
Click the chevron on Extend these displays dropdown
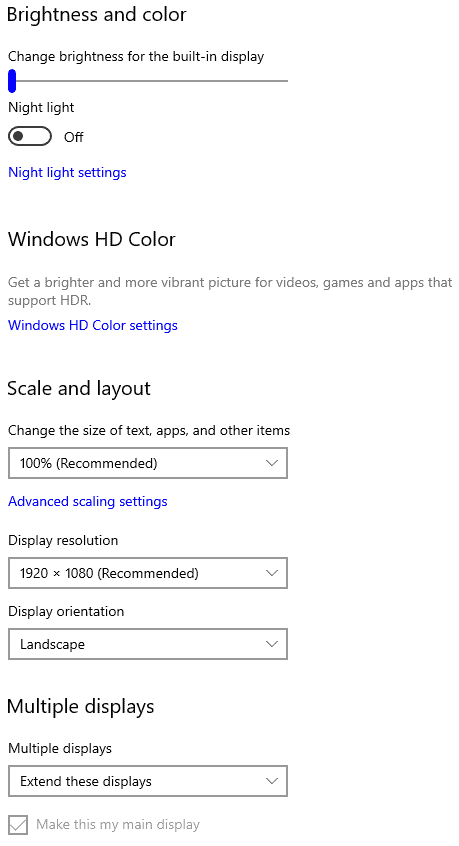tap(272, 781)
